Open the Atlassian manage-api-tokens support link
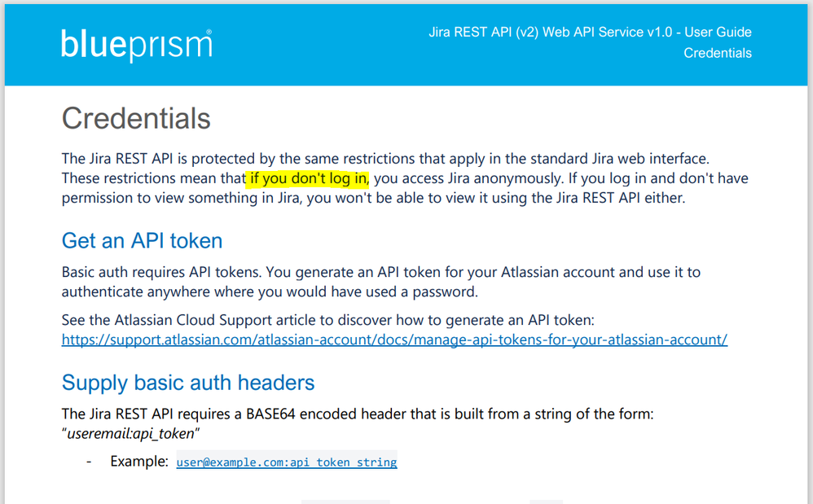 [394, 340]
